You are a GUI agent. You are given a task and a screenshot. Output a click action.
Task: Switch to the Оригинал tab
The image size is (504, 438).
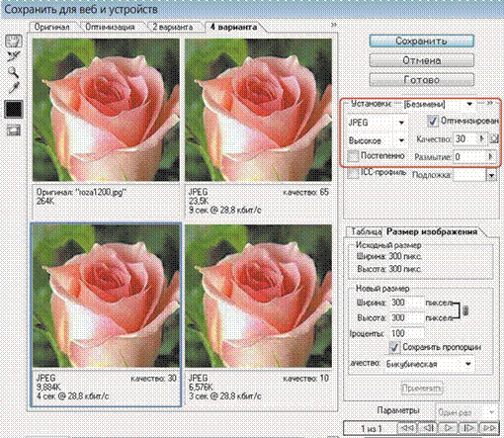click(x=52, y=27)
